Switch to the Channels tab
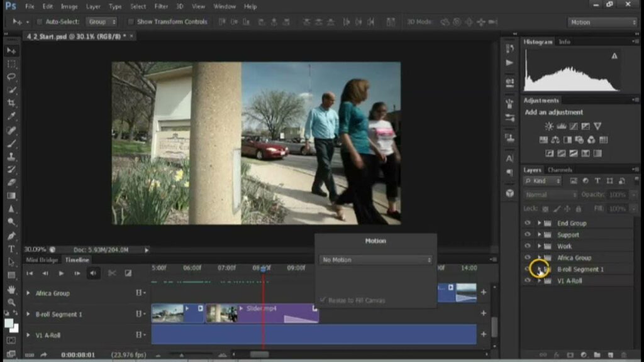Image resolution: width=644 pixels, height=362 pixels. coord(559,170)
